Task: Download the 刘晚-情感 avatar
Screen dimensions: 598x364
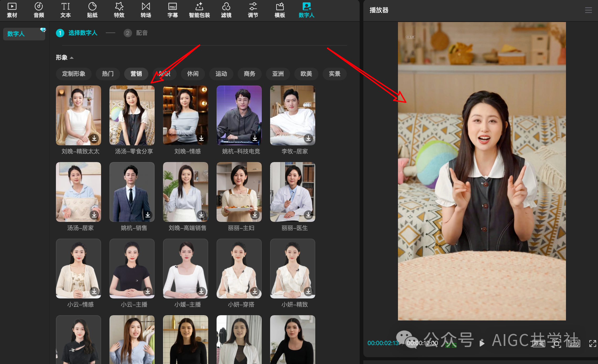Action: pos(201,138)
